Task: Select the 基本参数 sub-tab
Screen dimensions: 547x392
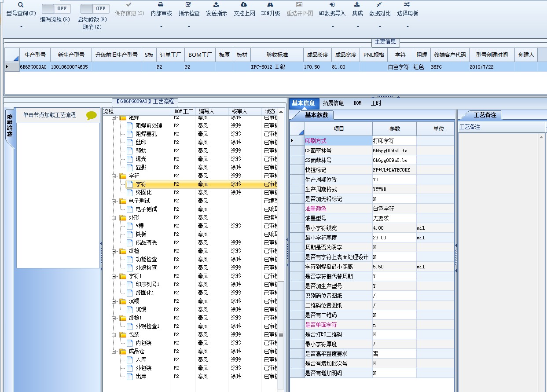Action: pyautogui.click(x=316, y=115)
